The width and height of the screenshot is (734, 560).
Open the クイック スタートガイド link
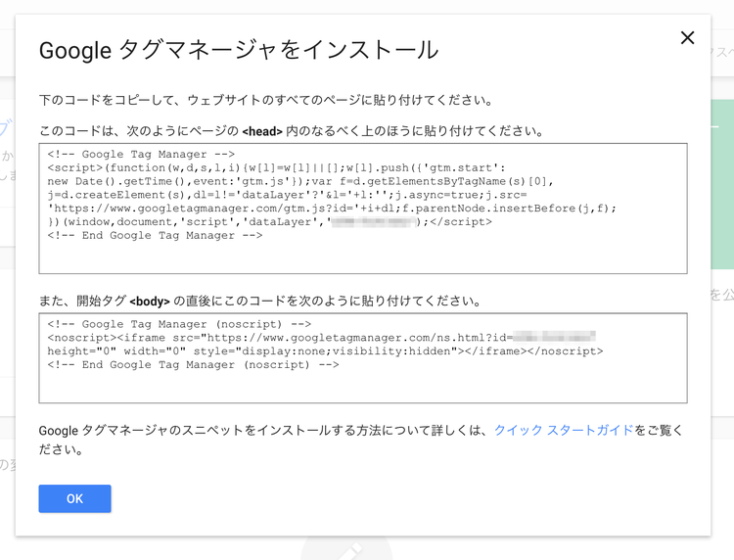564,430
